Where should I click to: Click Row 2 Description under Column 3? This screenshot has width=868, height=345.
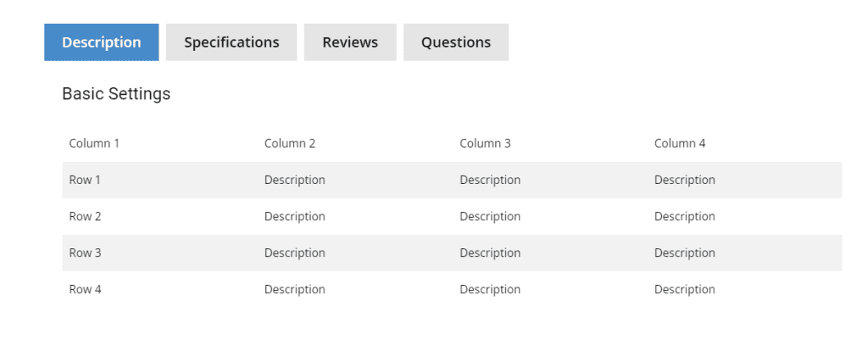point(490,216)
